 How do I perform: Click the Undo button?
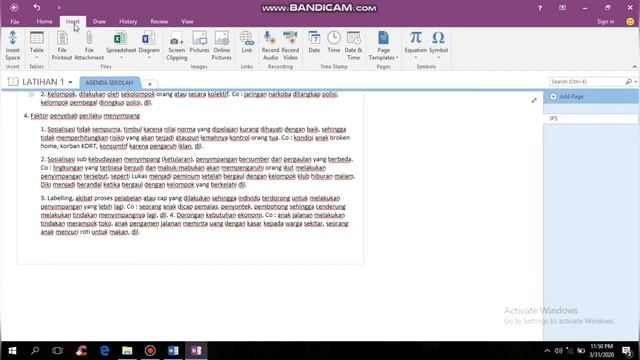pyautogui.click(x=37, y=7)
